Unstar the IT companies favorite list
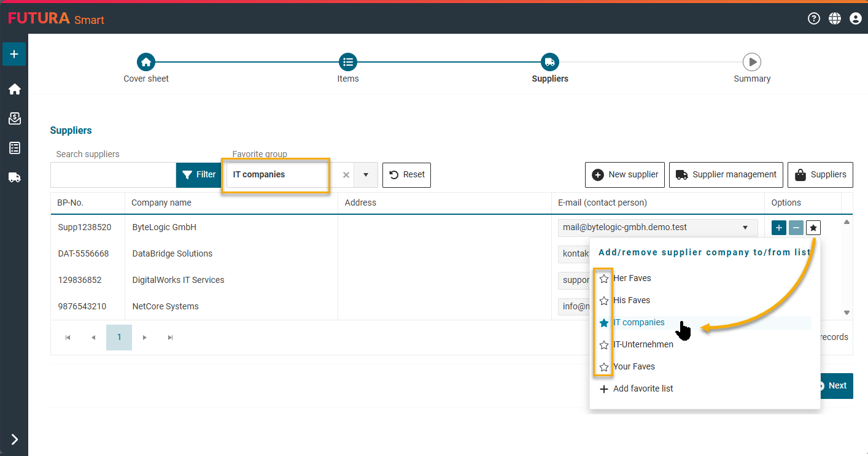This screenshot has height=456, width=868. pyautogui.click(x=604, y=323)
